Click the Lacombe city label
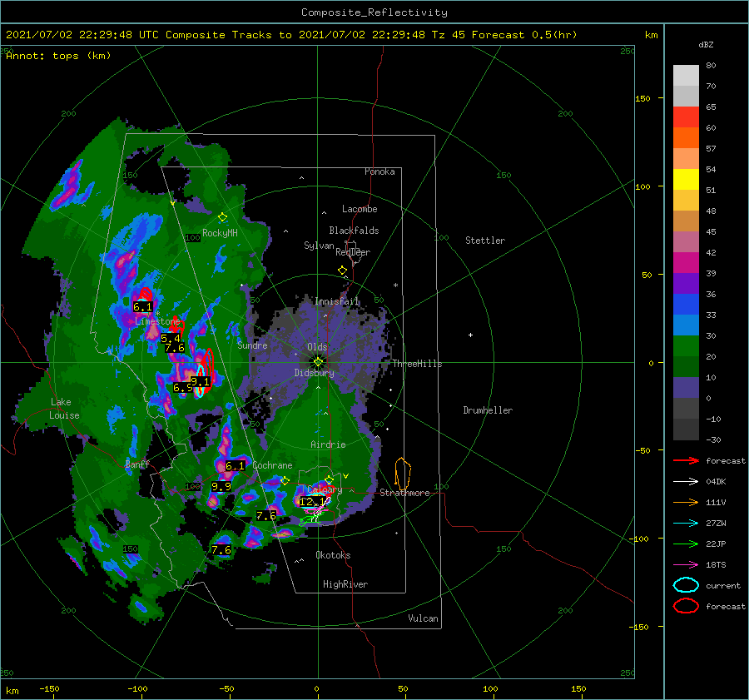Viewport: 749px width, 700px height. click(360, 209)
